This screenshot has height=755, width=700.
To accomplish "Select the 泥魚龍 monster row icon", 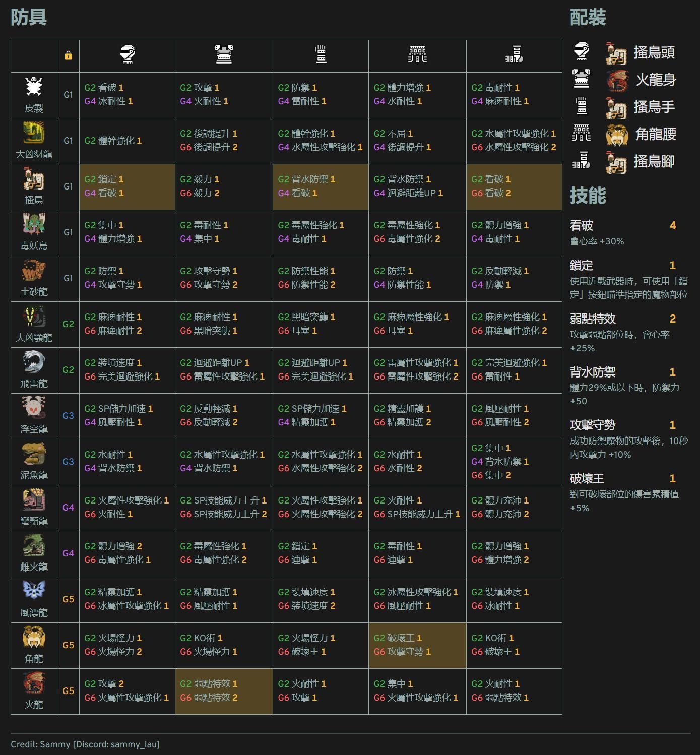I will pos(34,454).
